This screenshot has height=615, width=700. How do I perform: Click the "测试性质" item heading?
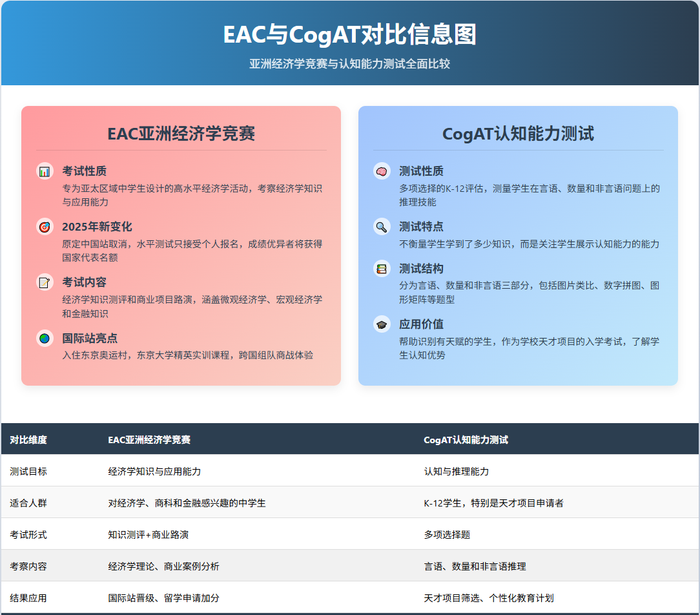(x=422, y=171)
